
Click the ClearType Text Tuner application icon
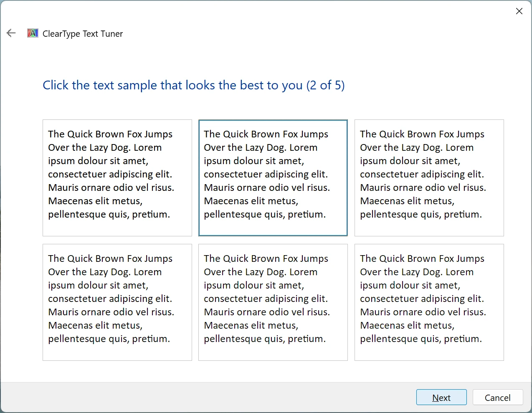[x=32, y=33]
